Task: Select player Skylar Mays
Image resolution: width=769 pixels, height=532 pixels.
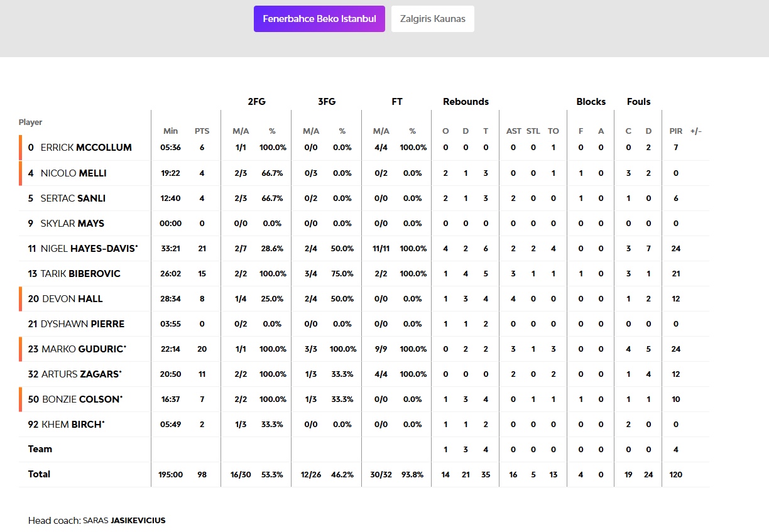Action: pos(72,223)
